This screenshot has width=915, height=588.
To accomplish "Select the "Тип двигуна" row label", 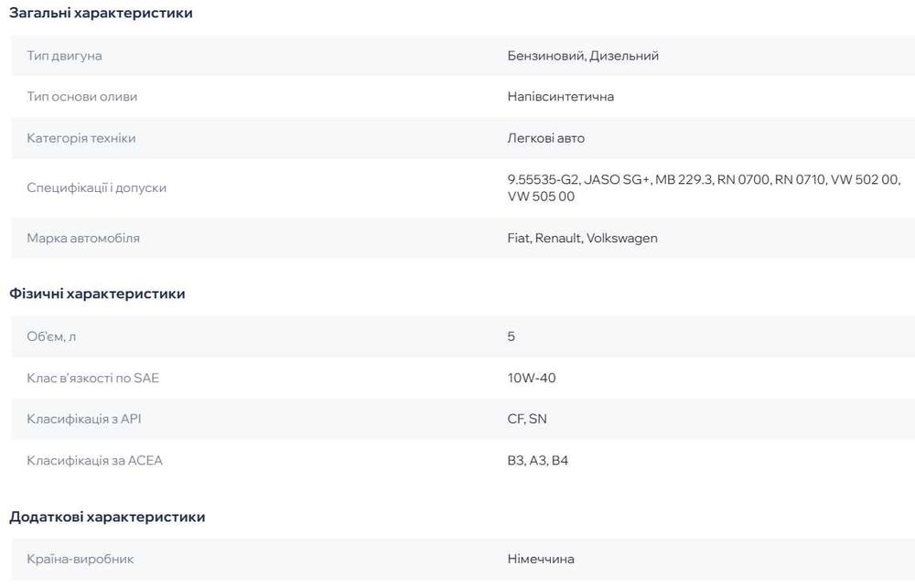I will point(64,56).
